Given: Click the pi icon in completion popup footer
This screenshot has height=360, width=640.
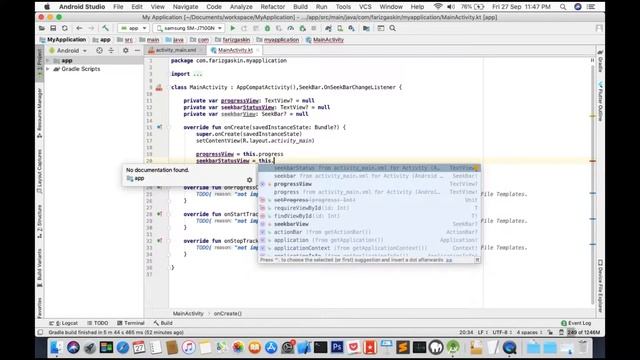Looking at the screenshot, I should tap(477, 260).
